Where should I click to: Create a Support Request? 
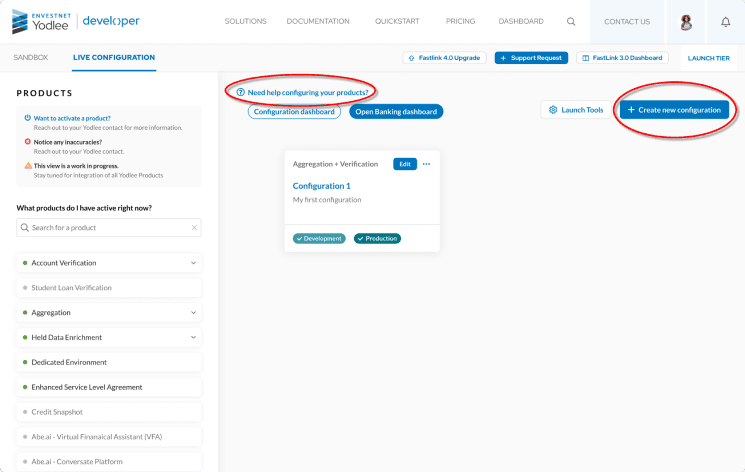[x=531, y=58]
